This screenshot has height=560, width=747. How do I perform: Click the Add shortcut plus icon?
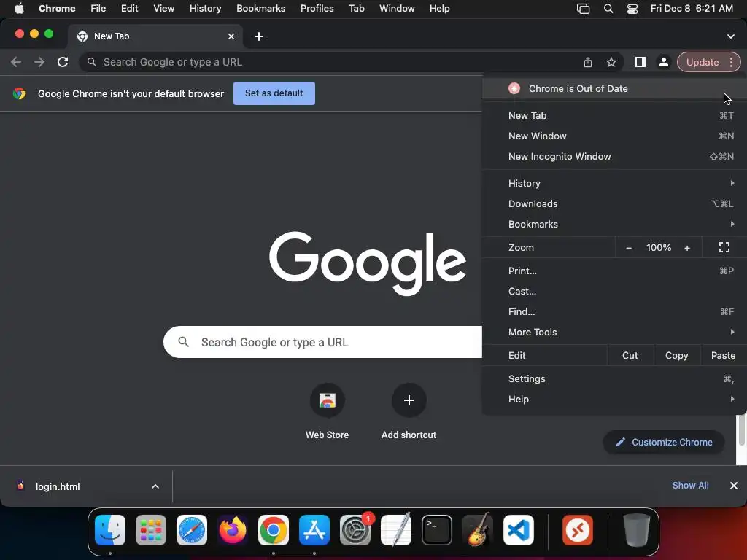click(x=409, y=400)
